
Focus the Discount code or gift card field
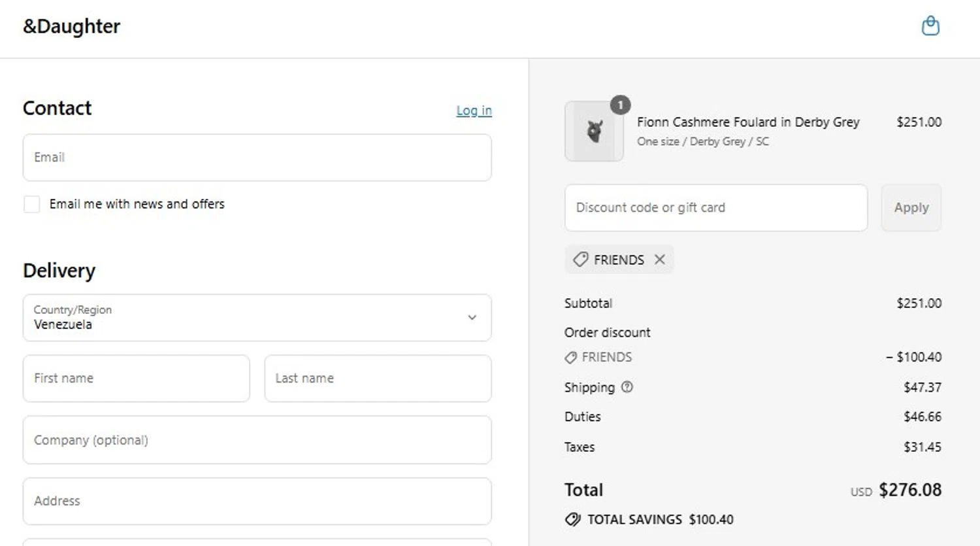click(x=716, y=207)
